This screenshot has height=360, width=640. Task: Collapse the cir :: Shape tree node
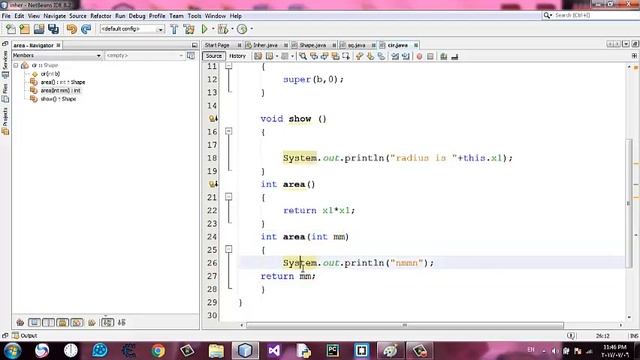16,65
